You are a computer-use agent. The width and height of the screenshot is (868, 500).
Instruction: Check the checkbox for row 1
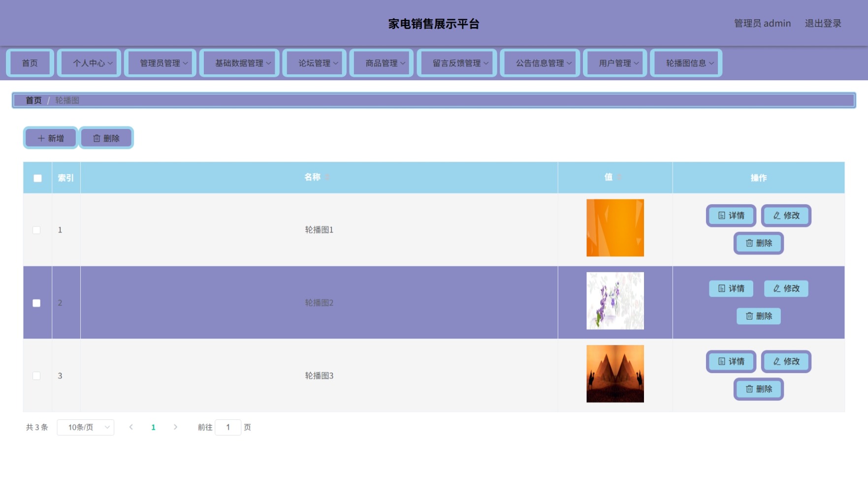tap(36, 230)
